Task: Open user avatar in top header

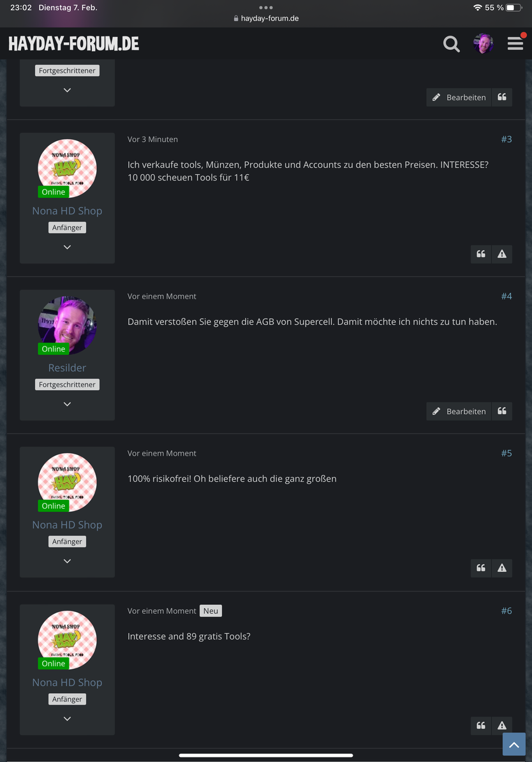Action: click(484, 44)
